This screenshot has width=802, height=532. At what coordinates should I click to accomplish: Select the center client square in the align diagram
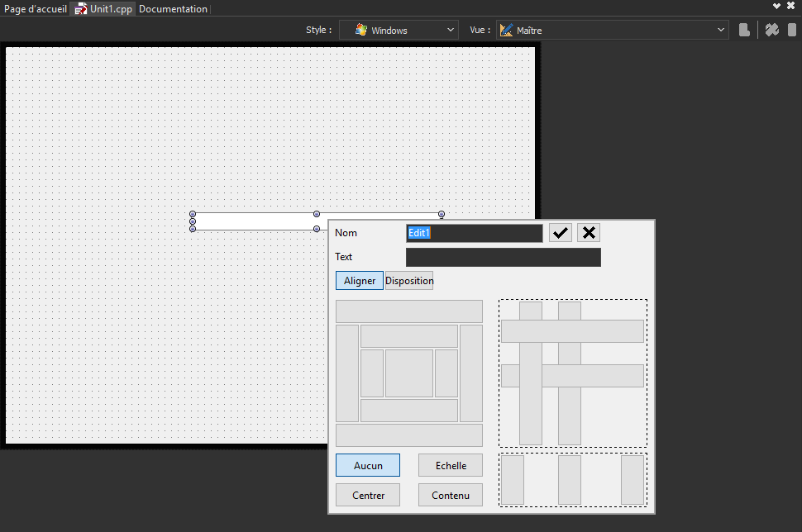point(409,373)
